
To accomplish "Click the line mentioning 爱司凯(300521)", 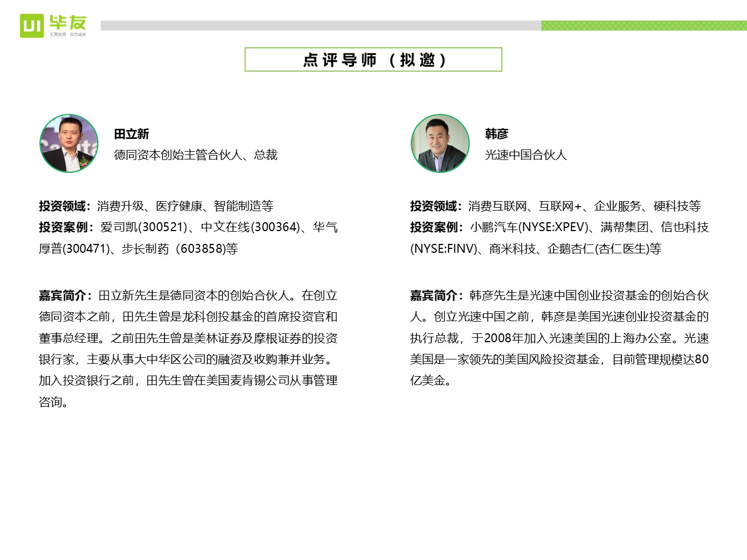I will coord(188,227).
